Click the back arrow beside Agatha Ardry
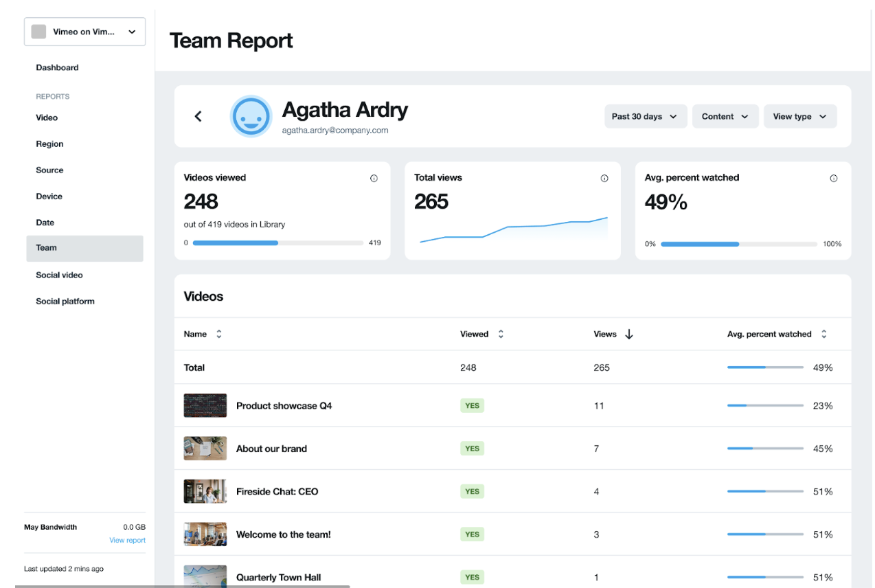This screenshot has height=588, width=875. click(198, 116)
